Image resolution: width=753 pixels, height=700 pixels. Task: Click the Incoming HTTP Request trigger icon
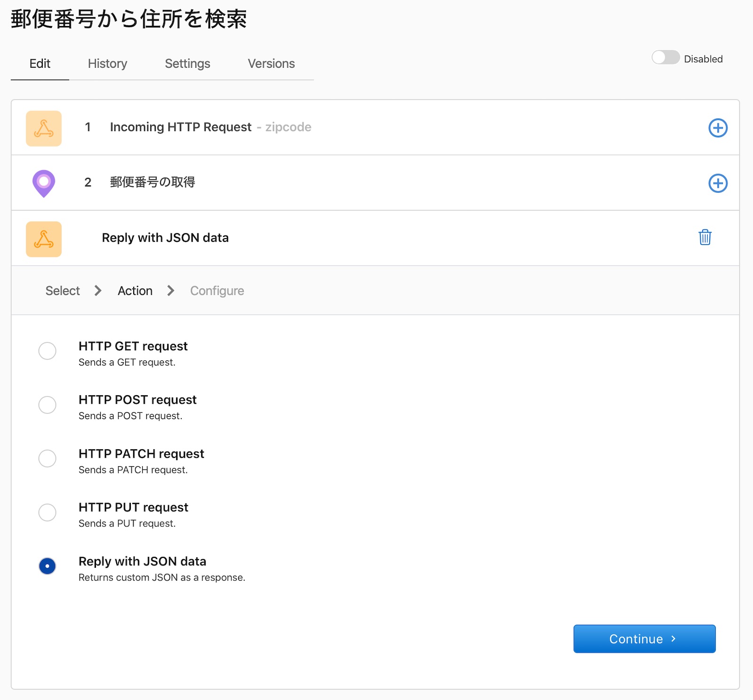tap(43, 128)
